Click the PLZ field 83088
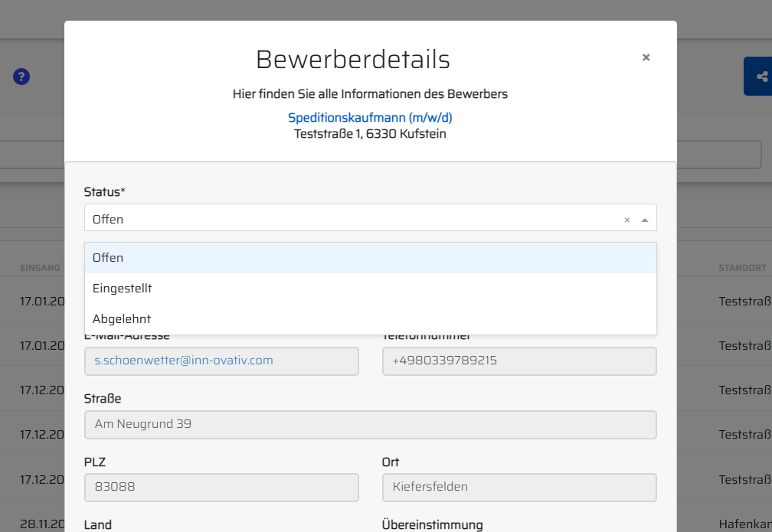The width and height of the screenshot is (772, 532). click(221, 487)
